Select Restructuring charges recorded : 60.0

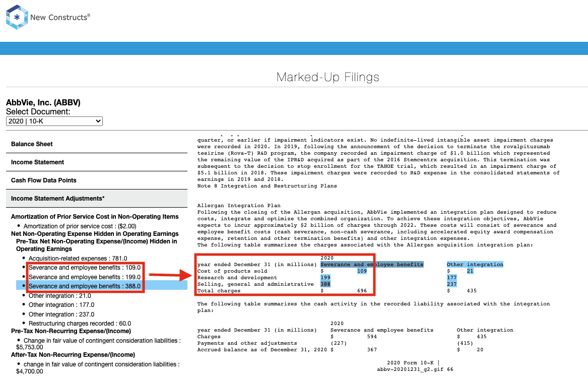click(x=80, y=324)
